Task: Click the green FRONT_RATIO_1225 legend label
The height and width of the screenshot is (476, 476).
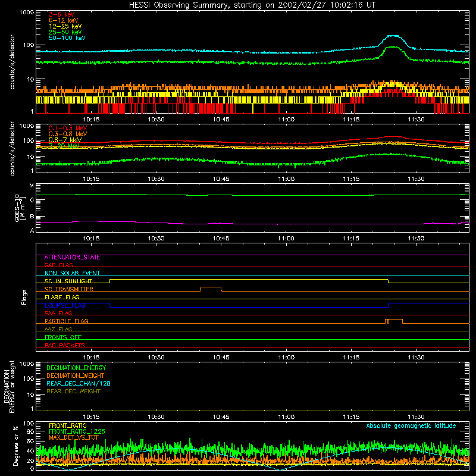Action: pyautogui.click(x=77, y=431)
